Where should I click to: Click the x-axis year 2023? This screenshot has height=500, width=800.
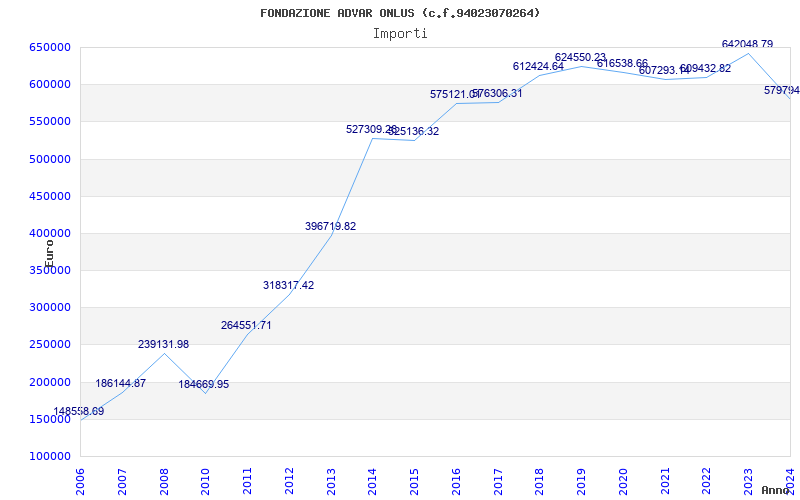pyautogui.click(x=749, y=481)
